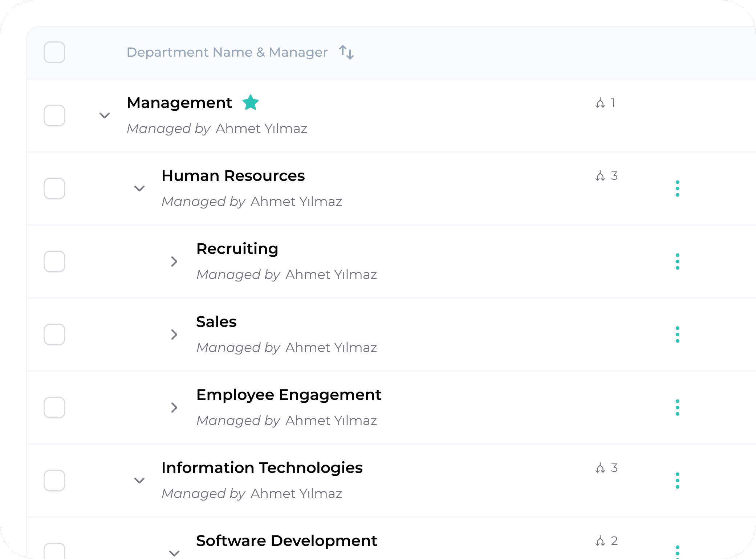Open three-dot menu for Recruiting row
Image resolution: width=756 pixels, height=559 pixels.
click(x=677, y=262)
